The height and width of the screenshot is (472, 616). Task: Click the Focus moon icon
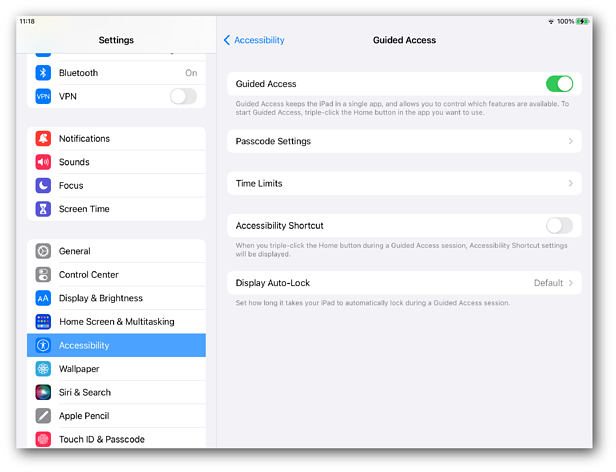click(43, 186)
